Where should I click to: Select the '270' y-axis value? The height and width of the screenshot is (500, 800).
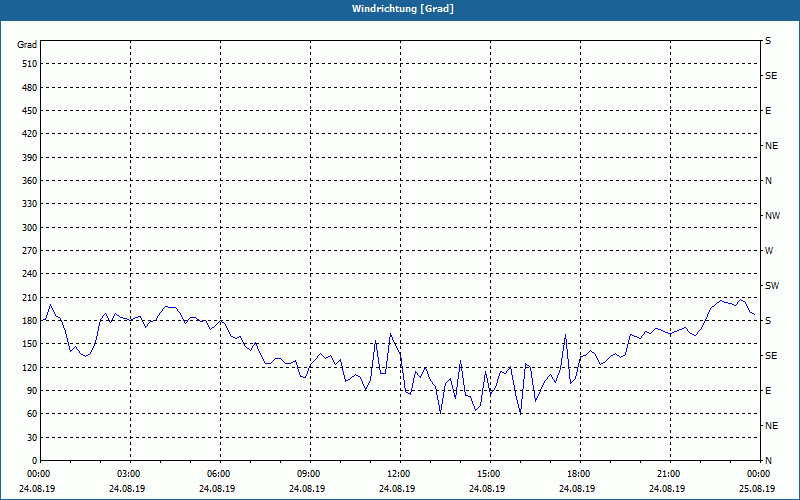(30, 251)
